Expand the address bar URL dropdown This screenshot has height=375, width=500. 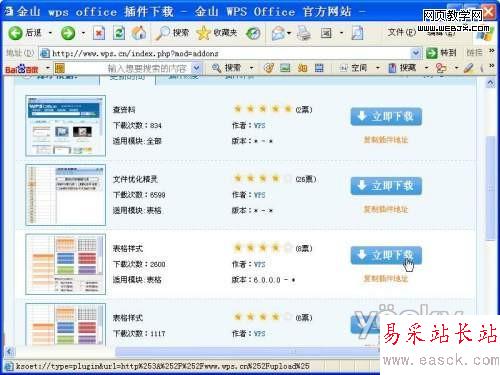[415, 53]
